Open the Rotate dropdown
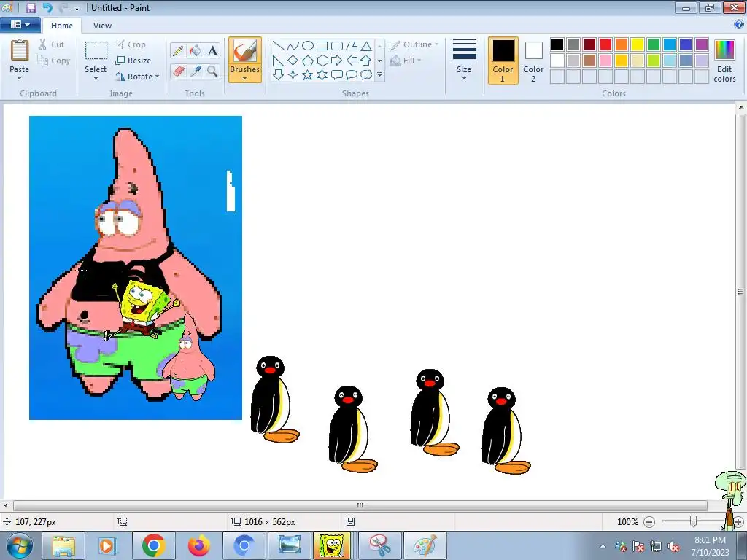The height and width of the screenshot is (560, 747). click(x=136, y=77)
